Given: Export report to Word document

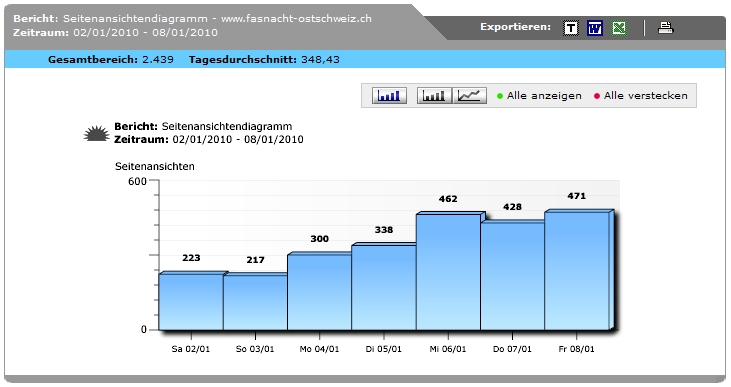Looking at the screenshot, I should coord(594,28).
